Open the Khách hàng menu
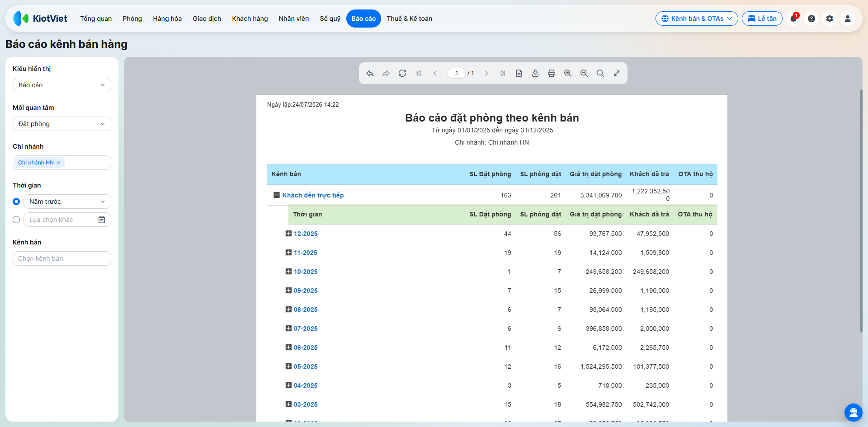868x427 pixels. coord(250,19)
